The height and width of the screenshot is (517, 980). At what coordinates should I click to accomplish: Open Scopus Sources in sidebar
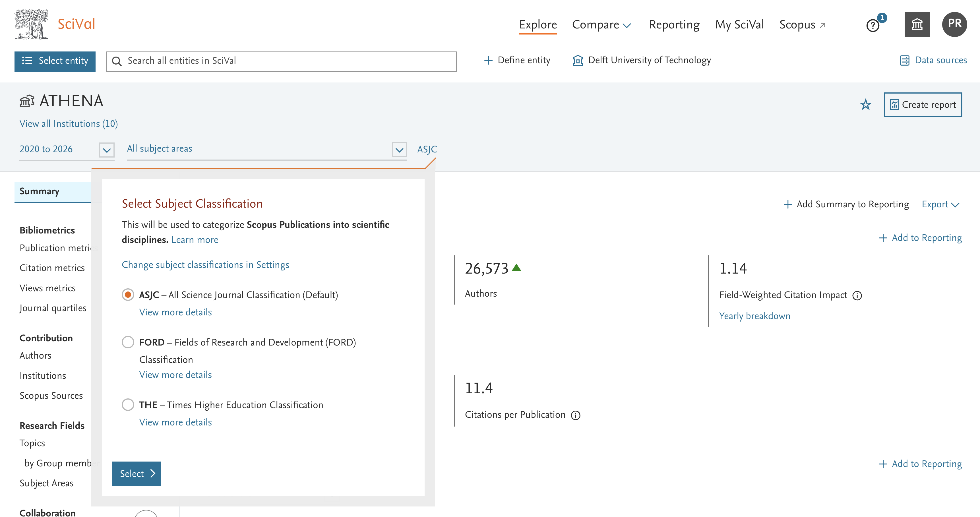[51, 396]
